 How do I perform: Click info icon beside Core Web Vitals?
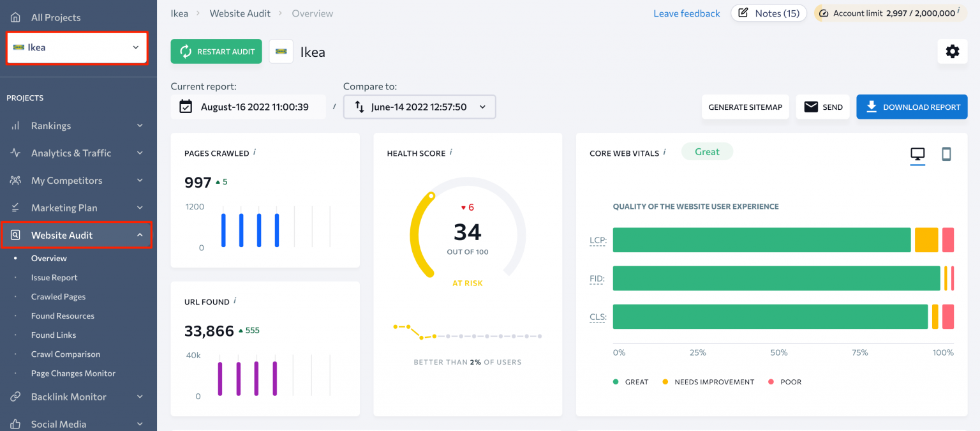click(664, 153)
